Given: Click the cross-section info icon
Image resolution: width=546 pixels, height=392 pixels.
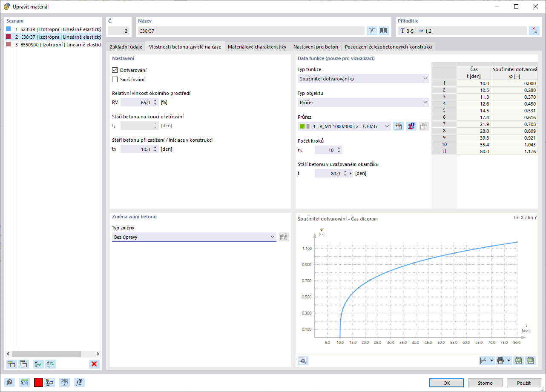Looking at the screenshot, I should tap(411, 126).
